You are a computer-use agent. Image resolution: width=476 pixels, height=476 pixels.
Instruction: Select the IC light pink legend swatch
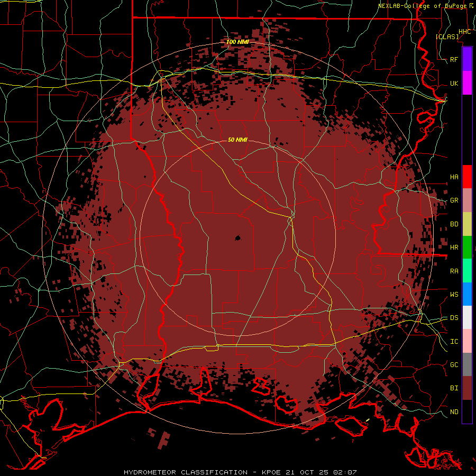coord(467,341)
